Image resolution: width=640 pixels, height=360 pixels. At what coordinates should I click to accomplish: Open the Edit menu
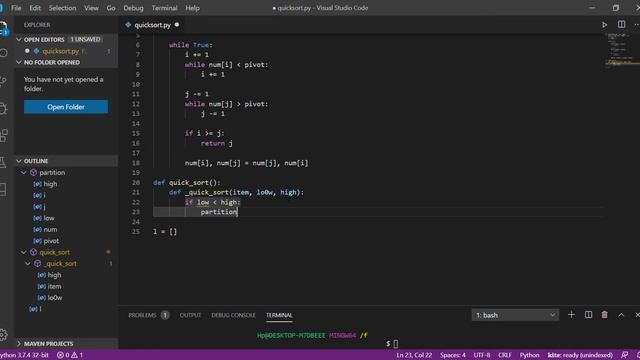[x=35, y=8]
